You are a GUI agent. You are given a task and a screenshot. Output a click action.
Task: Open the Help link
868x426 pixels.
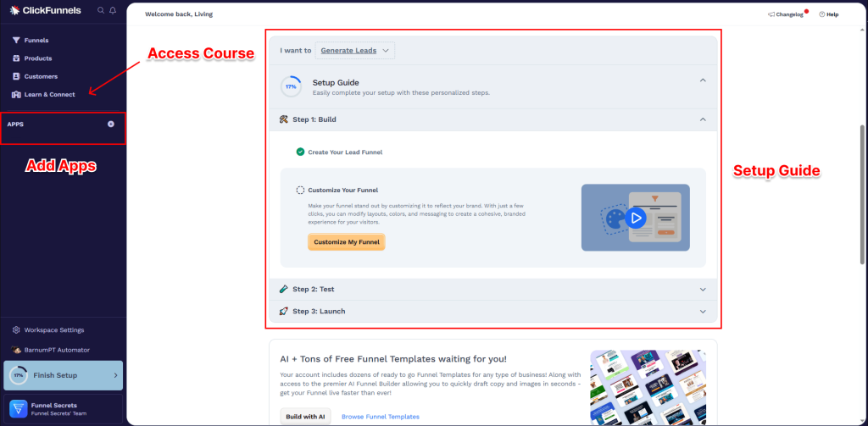829,14
